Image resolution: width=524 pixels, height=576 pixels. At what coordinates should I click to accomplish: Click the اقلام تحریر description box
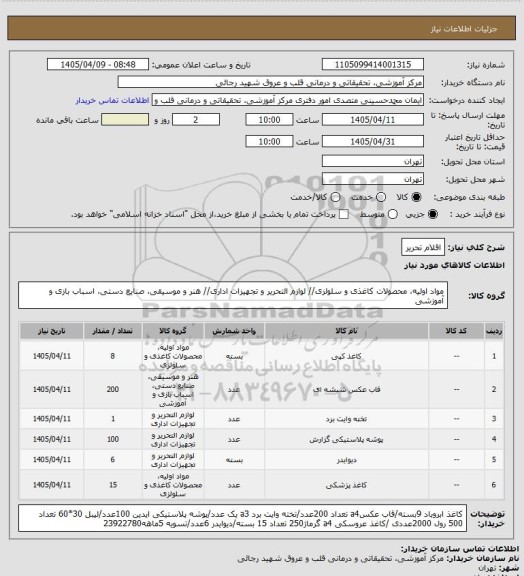[423, 248]
